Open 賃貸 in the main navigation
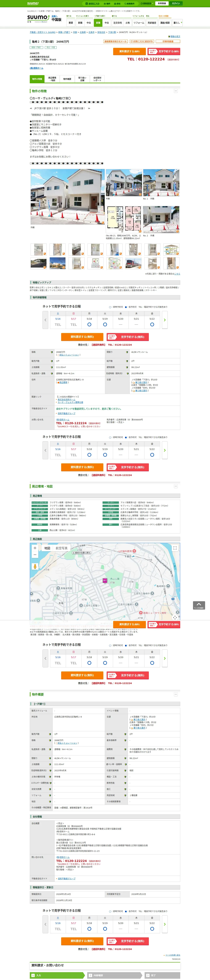This screenshot has height=980, width=210. [70, 23]
